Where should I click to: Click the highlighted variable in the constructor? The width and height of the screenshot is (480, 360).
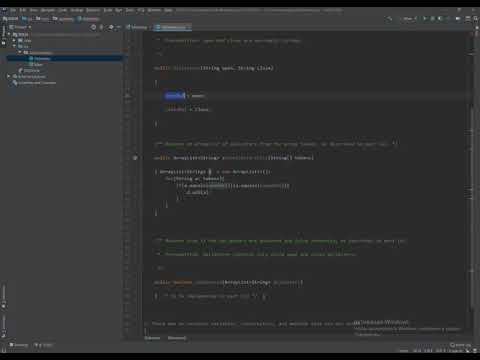[175, 96]
